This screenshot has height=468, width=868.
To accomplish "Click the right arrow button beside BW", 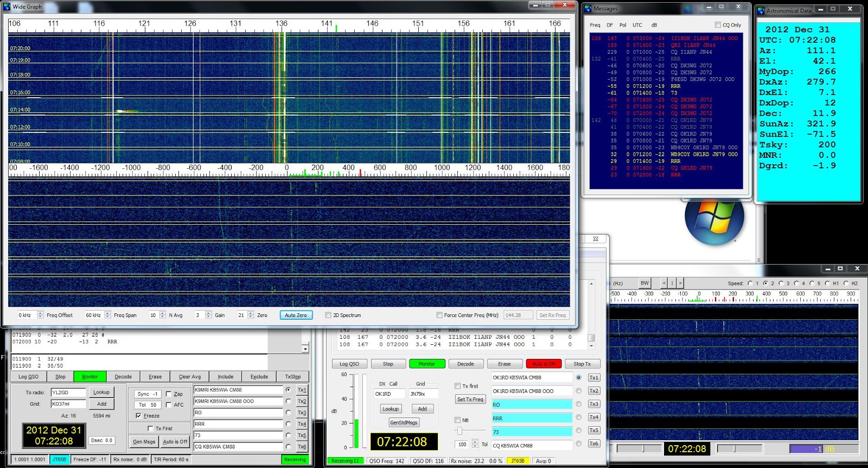I will click(680, 283).
